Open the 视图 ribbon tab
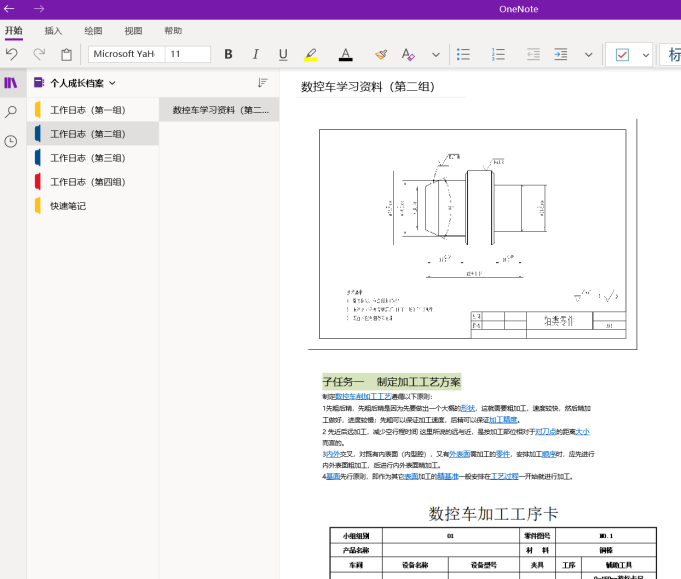Screen dimensions: 681x579 click(133, 30)
